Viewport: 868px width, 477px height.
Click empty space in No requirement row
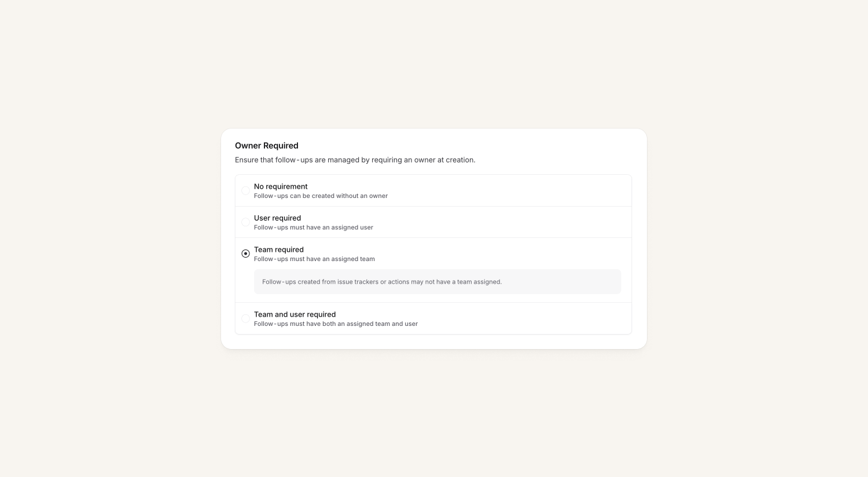pos(509,190)
